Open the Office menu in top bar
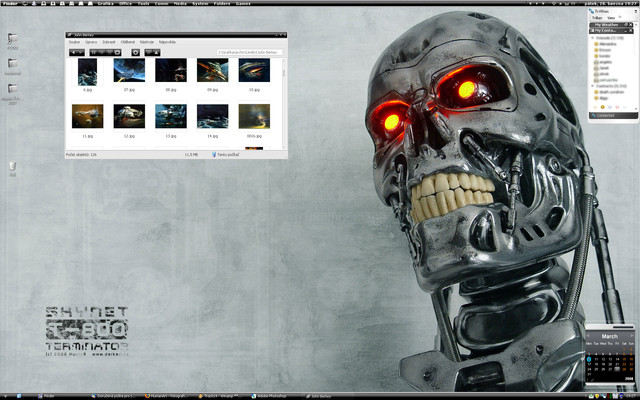640x400 pixels. point(125,3)
